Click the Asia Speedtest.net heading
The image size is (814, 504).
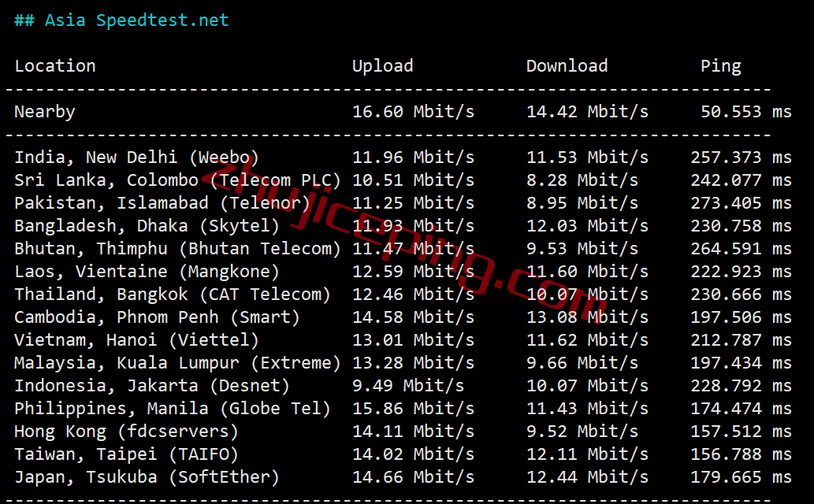click(x=121, y=20)
